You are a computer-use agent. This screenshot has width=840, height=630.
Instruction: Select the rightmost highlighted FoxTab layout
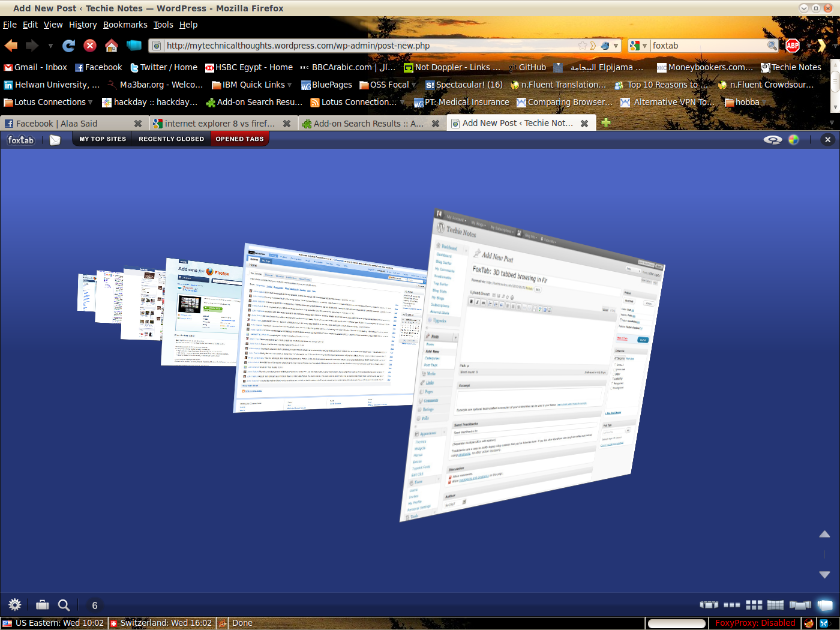[826, 605]
